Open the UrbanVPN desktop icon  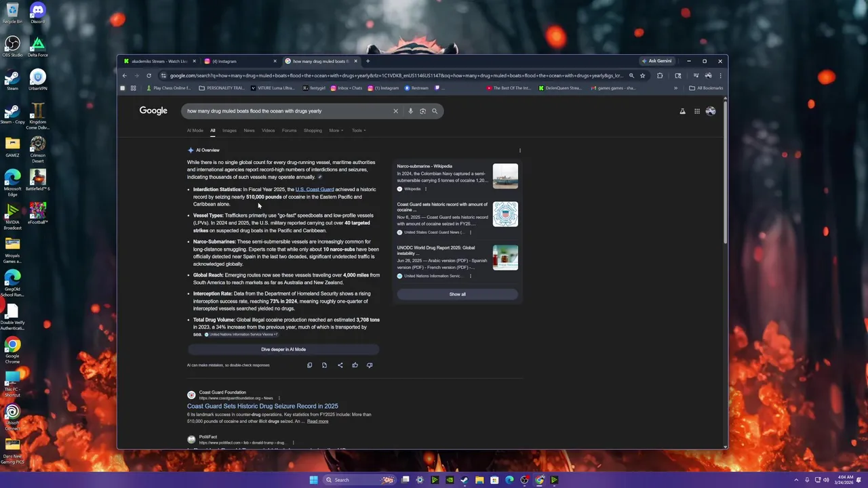37,80
